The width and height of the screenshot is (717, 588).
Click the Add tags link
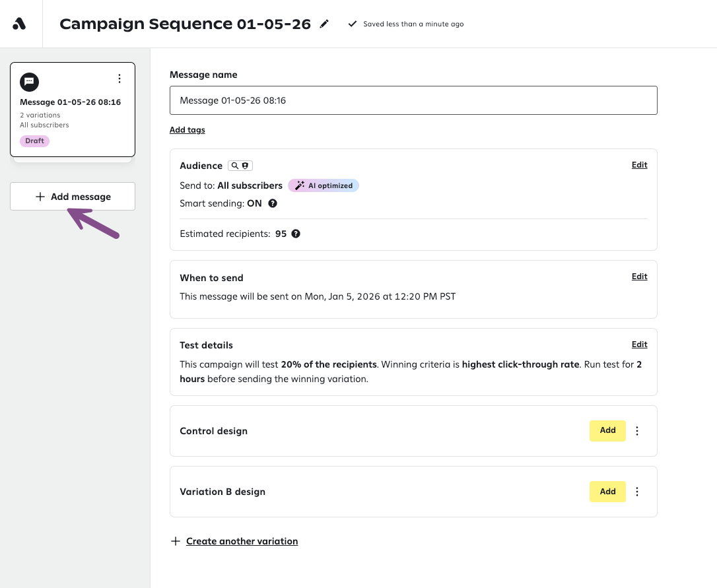pos(188,130)
